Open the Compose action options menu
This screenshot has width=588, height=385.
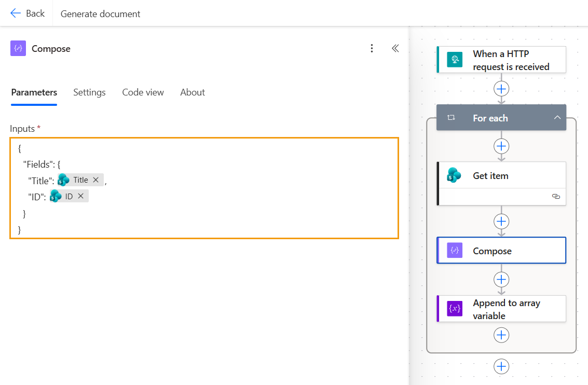pyautogui.click(x=372, y=48)
